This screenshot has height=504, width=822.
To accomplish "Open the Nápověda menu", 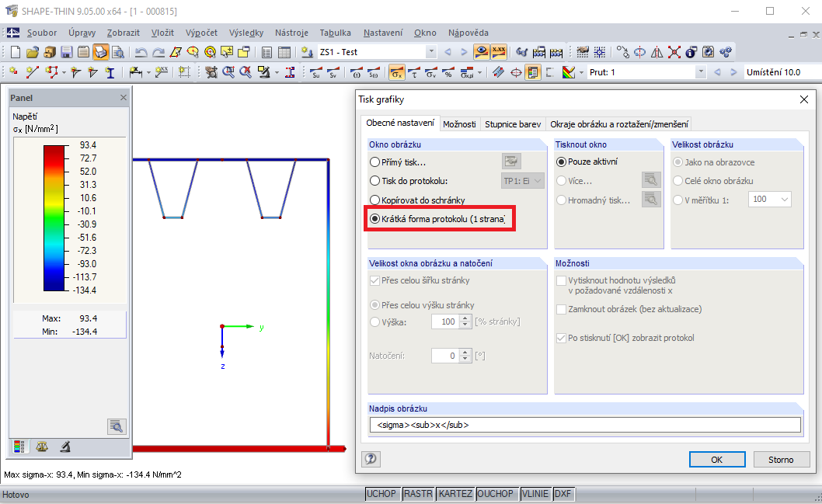I will pos(468,33).
